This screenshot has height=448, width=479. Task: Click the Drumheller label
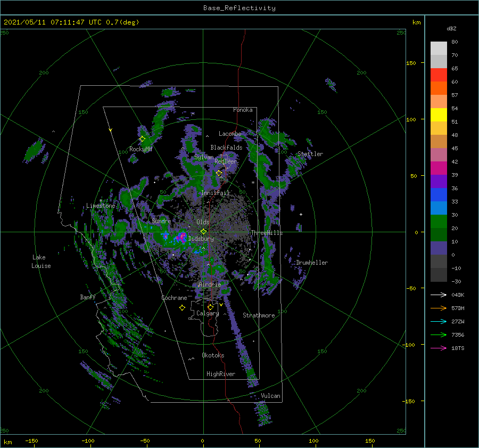click(x=312, y=263)
